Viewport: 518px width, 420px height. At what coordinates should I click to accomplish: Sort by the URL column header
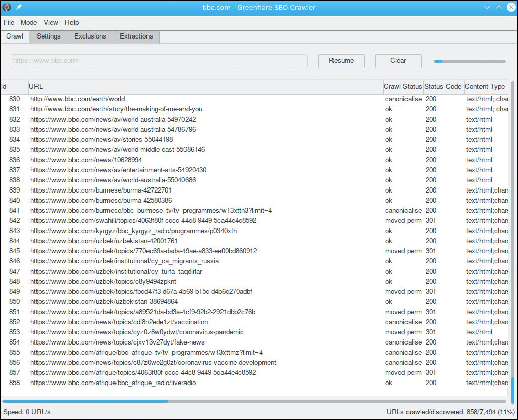205,87
